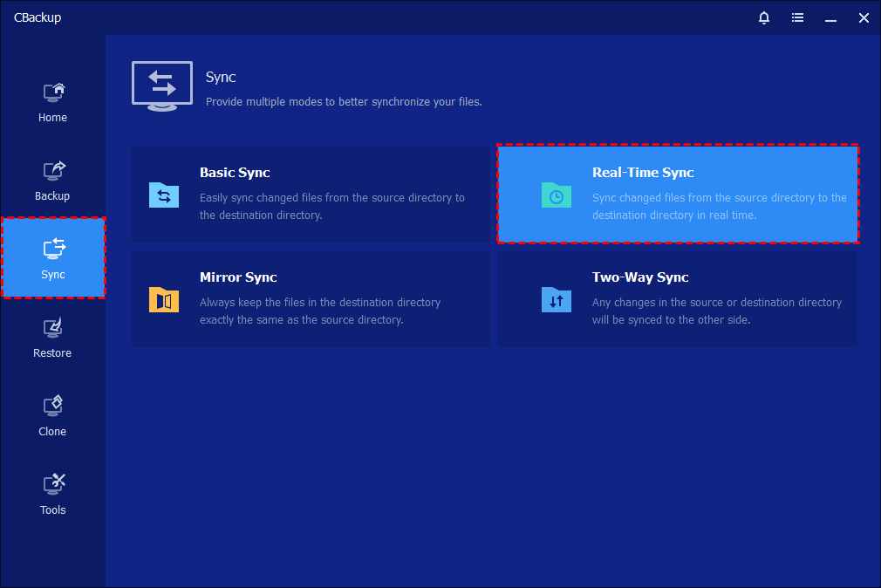Viewport: 881px width, 588px height.
Task: Switch to the Sync sidebar tab
Action: click(x=53, y=258)
